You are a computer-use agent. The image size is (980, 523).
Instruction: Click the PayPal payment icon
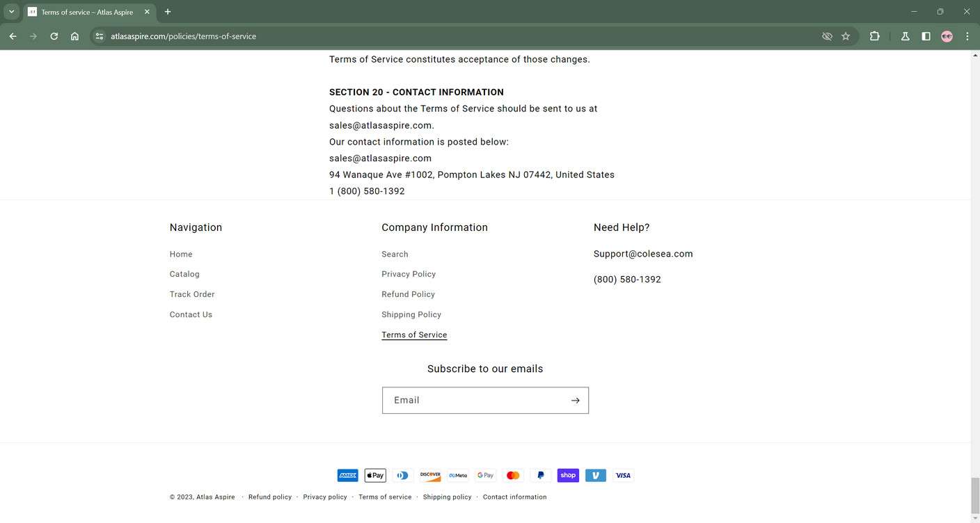[540, 475]
